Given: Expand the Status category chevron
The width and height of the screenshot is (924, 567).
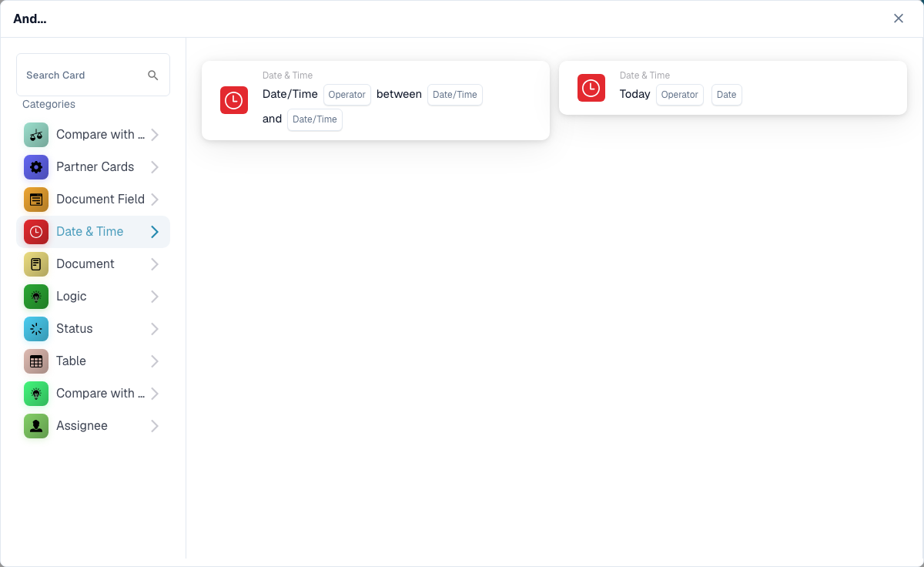Looking at the screenshot, I should [155, 329].
